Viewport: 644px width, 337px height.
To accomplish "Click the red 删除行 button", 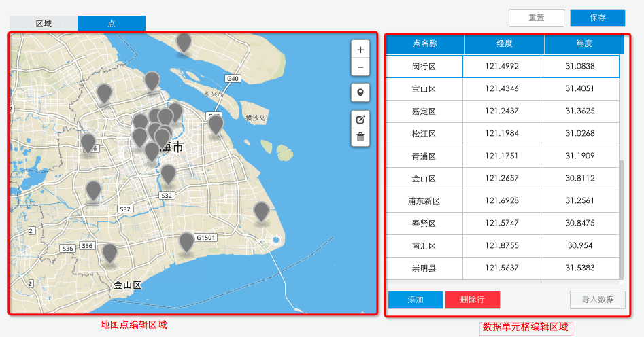I will [x=473, y=300].
